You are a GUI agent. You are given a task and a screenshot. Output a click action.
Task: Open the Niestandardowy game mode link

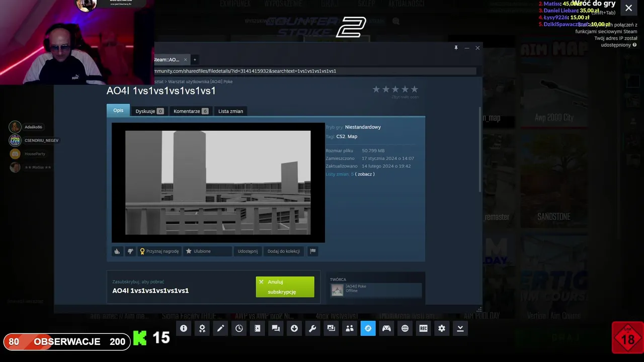coord(363,127)
